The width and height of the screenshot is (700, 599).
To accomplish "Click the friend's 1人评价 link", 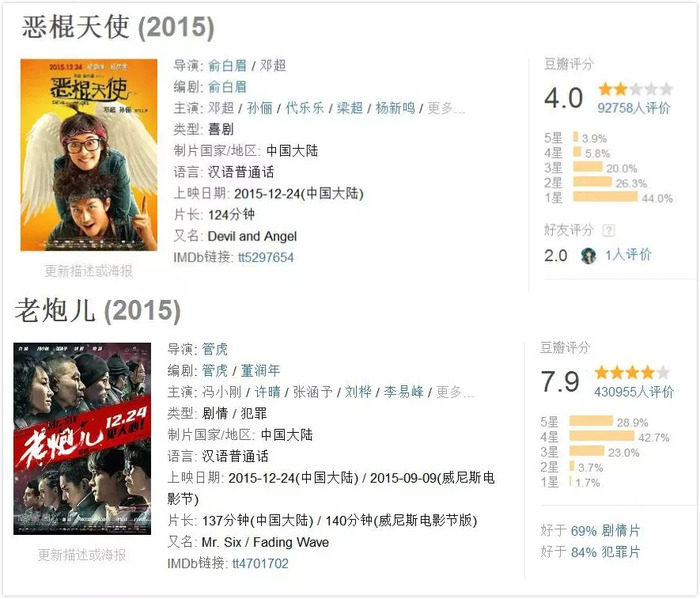I will point(628,255).
